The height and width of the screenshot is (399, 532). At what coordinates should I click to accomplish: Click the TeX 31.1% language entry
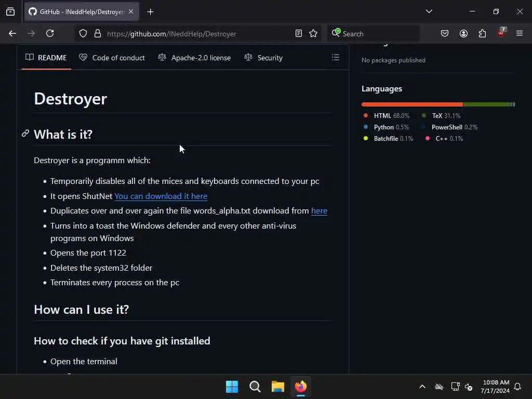441,116
